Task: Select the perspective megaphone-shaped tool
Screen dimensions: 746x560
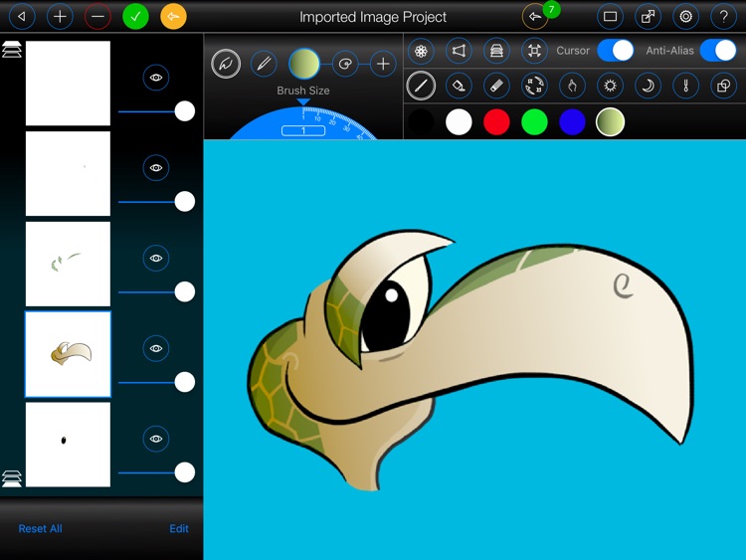Action: 459,51
